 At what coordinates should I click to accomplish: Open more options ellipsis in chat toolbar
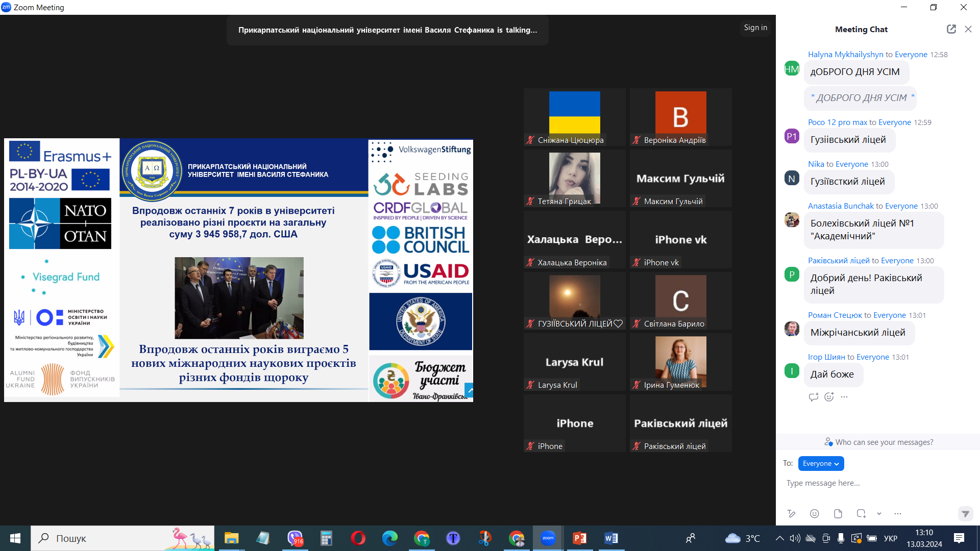tap(898, 514)
